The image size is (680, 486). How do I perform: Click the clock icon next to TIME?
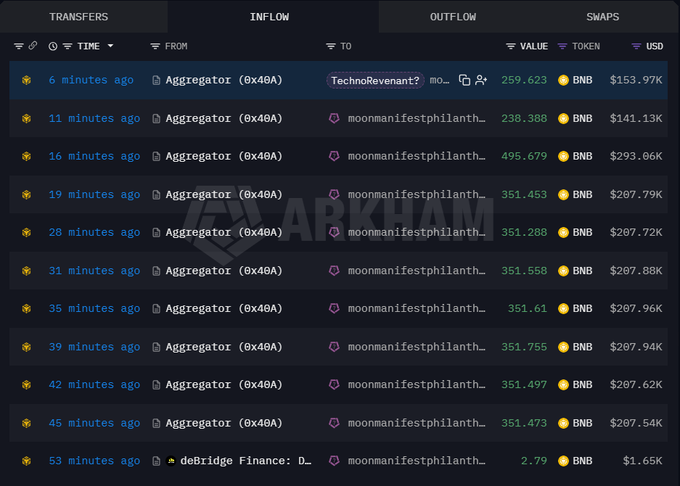click(53, 46)
